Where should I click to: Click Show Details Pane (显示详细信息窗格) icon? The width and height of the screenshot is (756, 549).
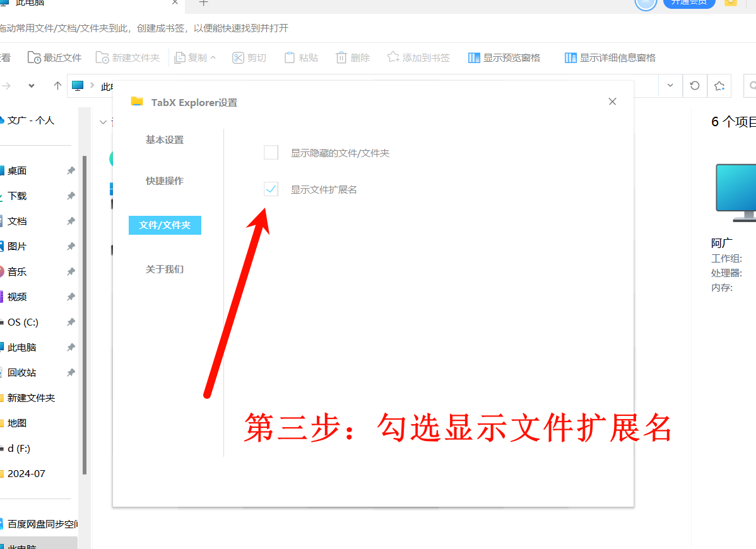(x=570, y=57)
